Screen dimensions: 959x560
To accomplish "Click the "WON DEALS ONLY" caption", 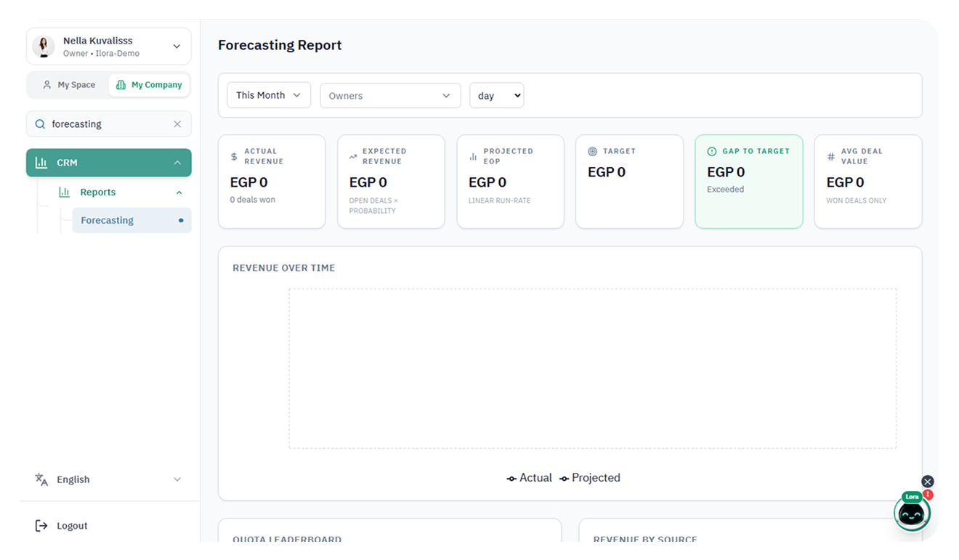I will pyautogui.click(x=857, y=200).
